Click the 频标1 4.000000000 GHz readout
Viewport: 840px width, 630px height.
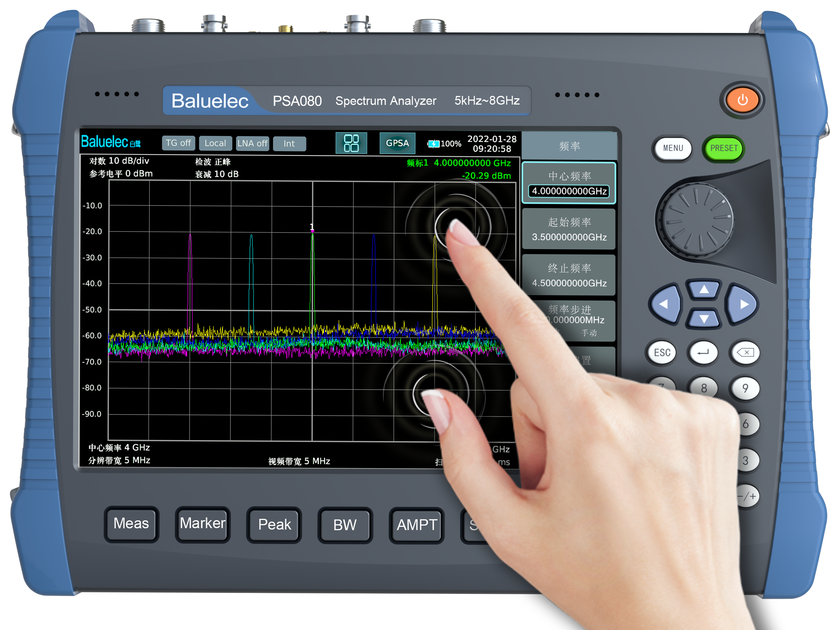click(458, 163)
